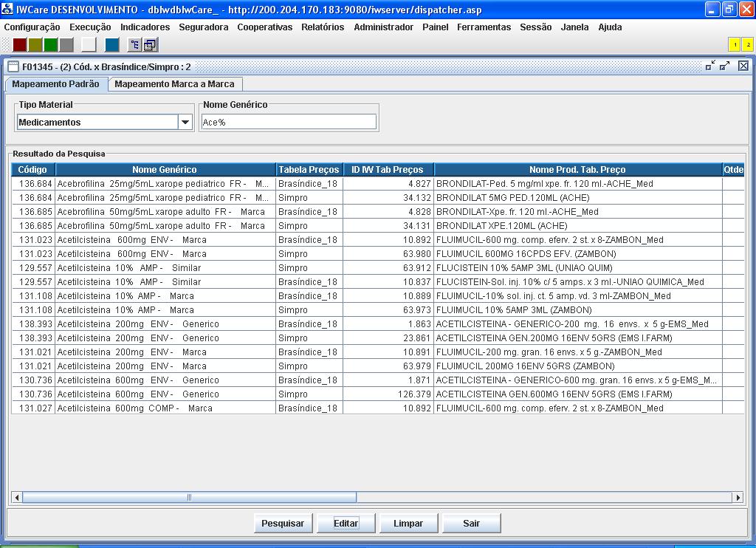Select row BRONDILAT XPE.120ML (ACHE)
The width and height of the screenshot is (756, 548).
point(377,226)
